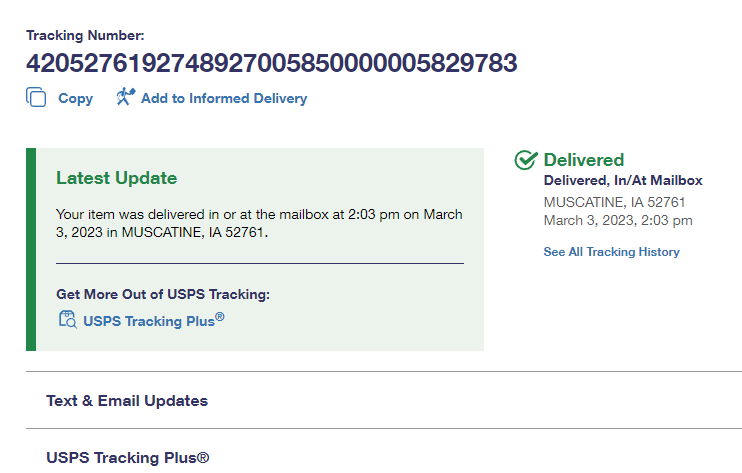Screen dimensions: 742x473
Task: Click the Latest Update heading
Action: pos(116,178)
